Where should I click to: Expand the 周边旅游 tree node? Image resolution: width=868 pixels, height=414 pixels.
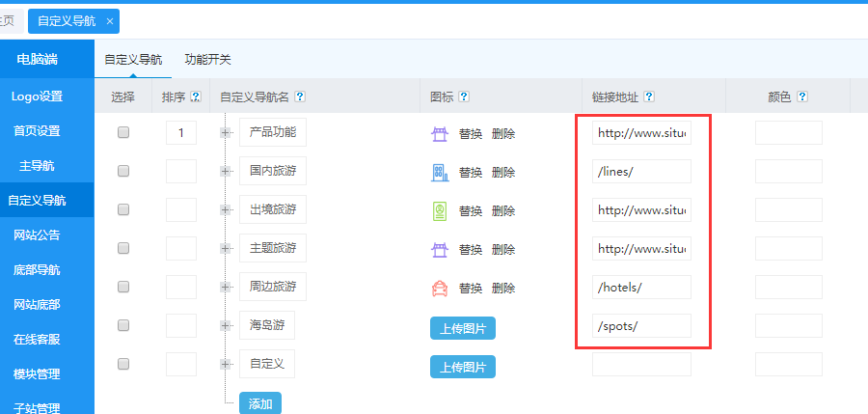(227, 288)
